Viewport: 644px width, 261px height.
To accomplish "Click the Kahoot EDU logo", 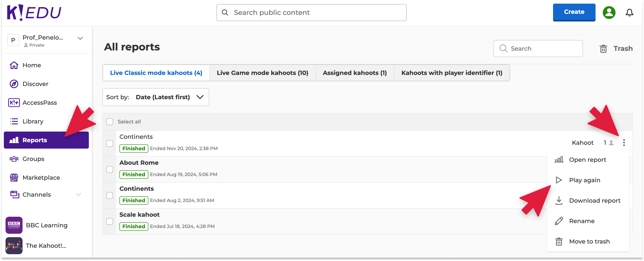I will pyautogui.click(x=34, y=13).
